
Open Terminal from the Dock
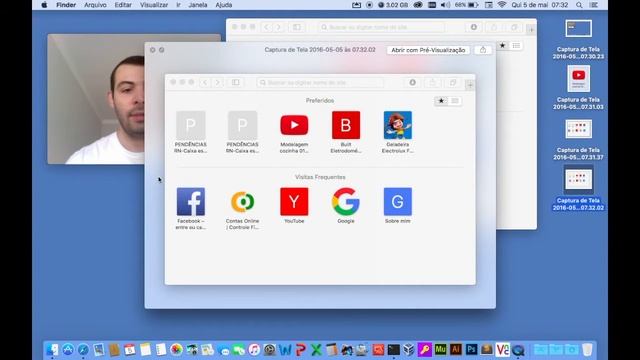click(x=394, y=350)
